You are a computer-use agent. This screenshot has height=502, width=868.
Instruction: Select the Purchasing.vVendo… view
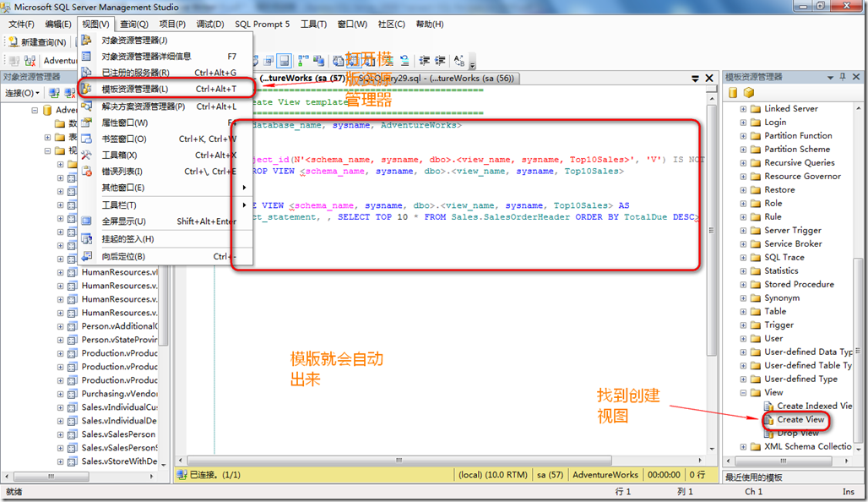[x=120, y=393]
